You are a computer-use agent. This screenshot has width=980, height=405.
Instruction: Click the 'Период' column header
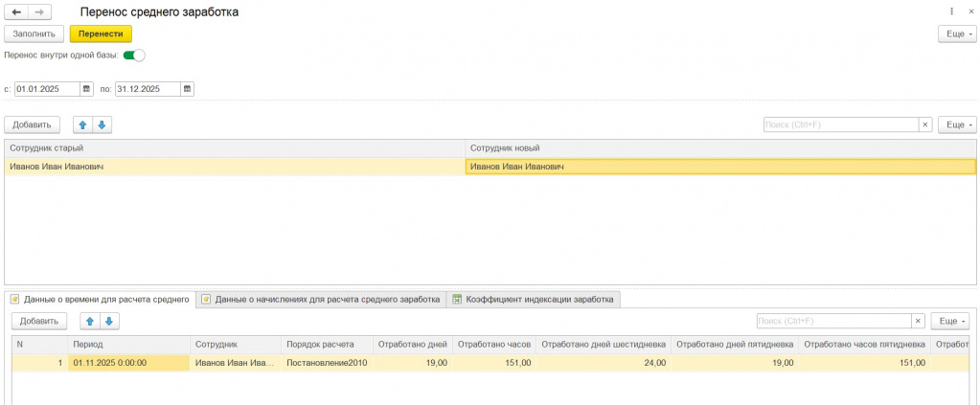click(128, 345)
